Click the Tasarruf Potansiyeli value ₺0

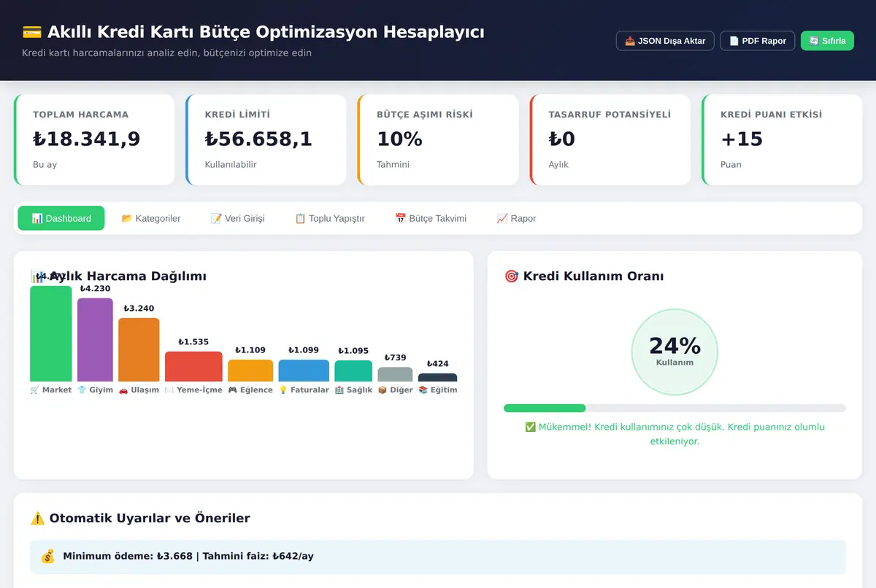coord(562,139)
